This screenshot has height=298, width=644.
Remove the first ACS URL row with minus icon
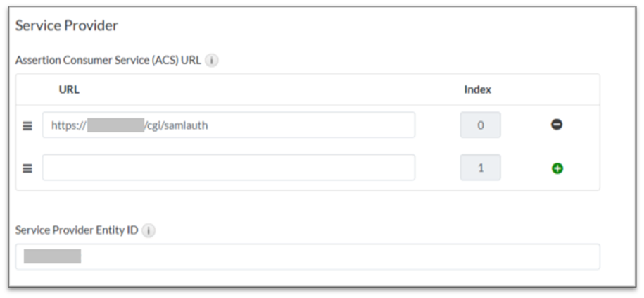[557, 125]
